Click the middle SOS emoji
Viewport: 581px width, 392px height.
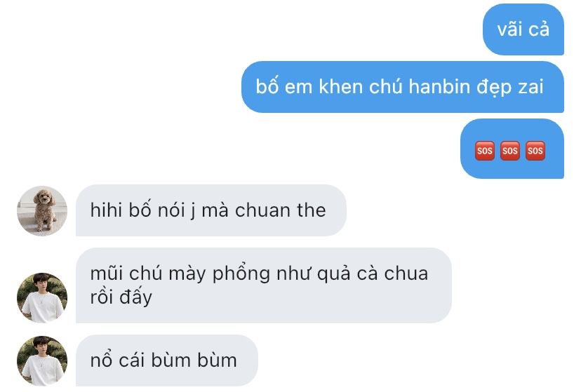coord(510,150)
